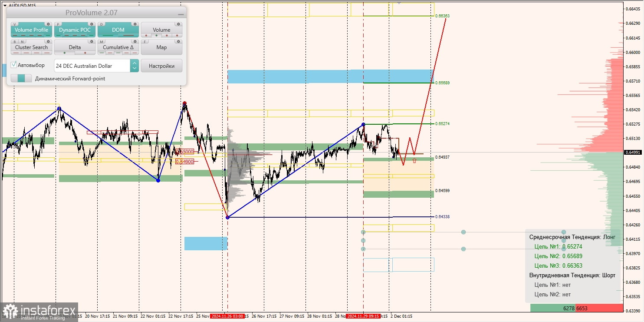Uncheck the Автовыбор checkbox
This screenshot has height=322, width=644.
[x=14, y=65]
